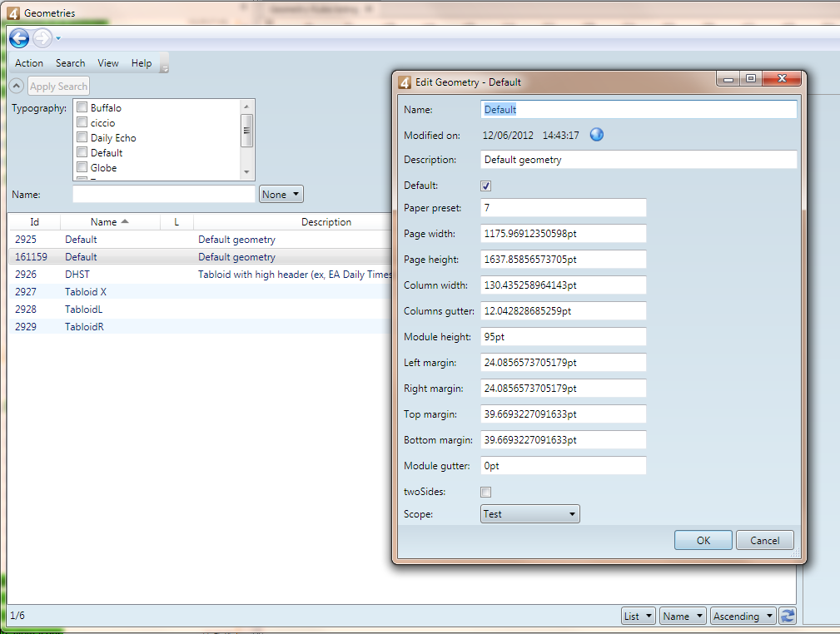
Task: Click the Apply Search button
Action: tap(58, 87)
